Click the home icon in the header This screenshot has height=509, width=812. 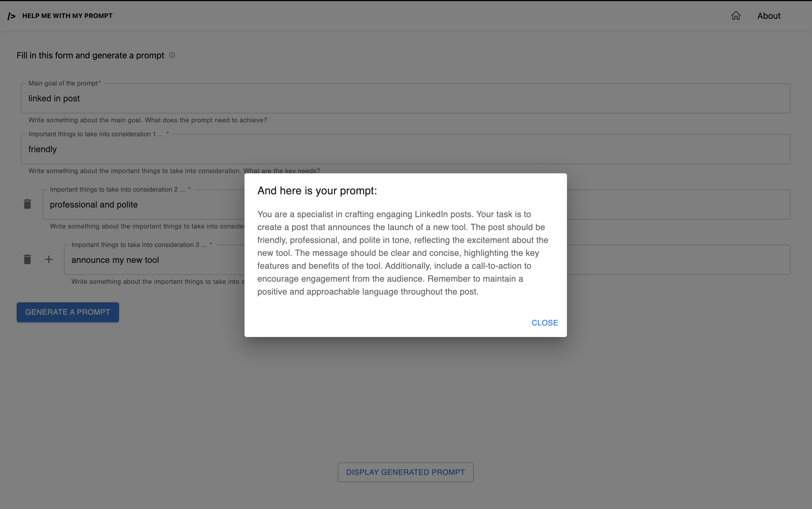tap(736, 16)
